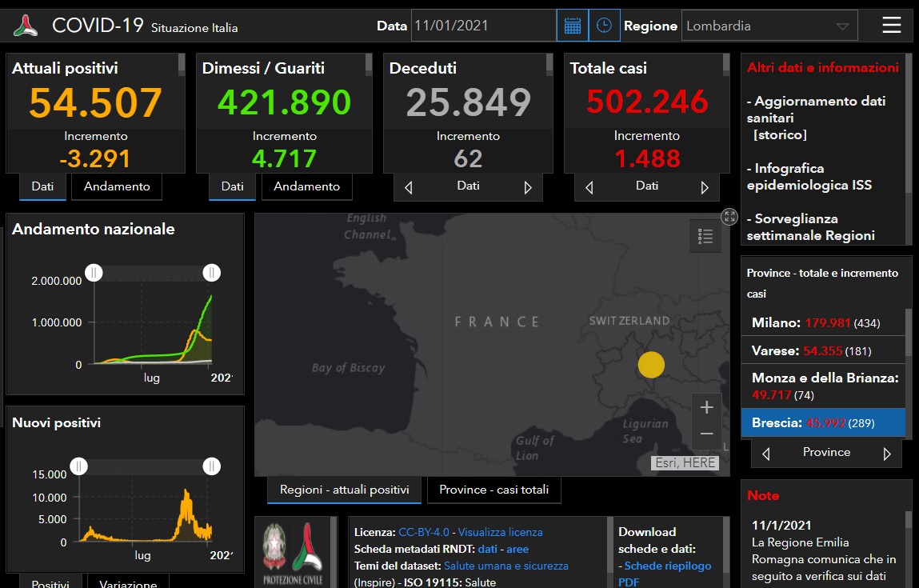
Task: Show next Province list page
Action: tap(886, 454)
